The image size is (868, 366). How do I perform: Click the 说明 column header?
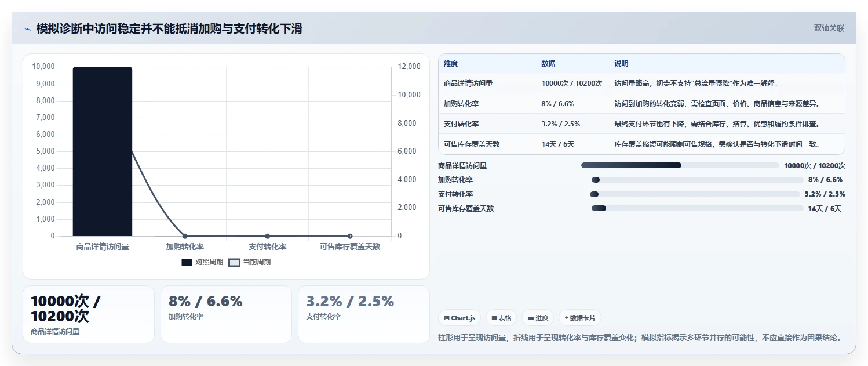click(621, 64)
